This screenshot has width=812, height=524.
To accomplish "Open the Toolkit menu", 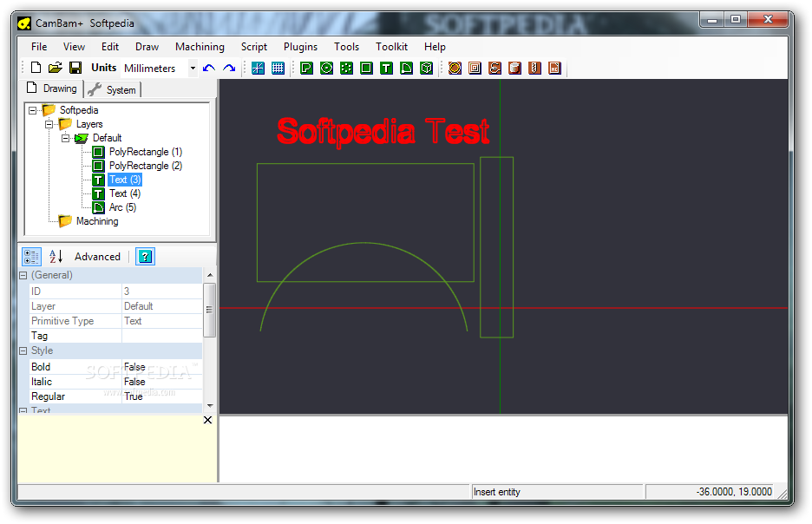I will [391, 47].
